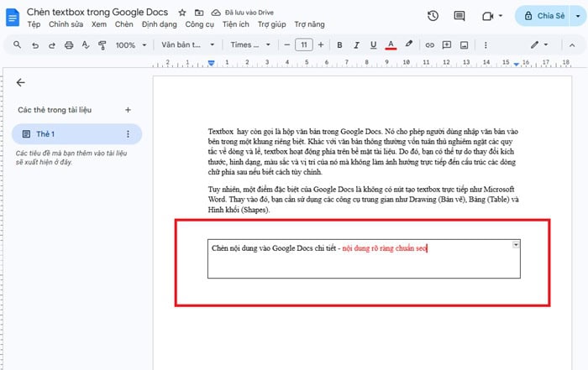Click inside the table text box
Viewport: 588px width, 370px height.
click(x=364, y=258)
